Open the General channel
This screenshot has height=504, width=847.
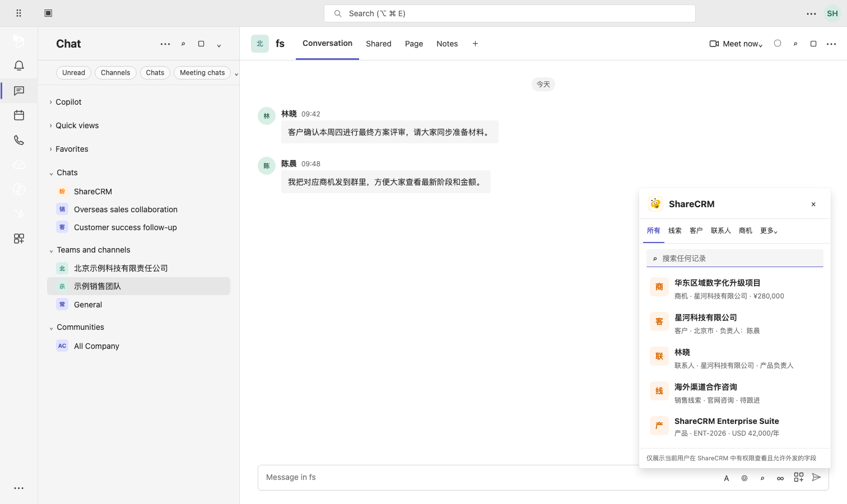pos(139,305)
